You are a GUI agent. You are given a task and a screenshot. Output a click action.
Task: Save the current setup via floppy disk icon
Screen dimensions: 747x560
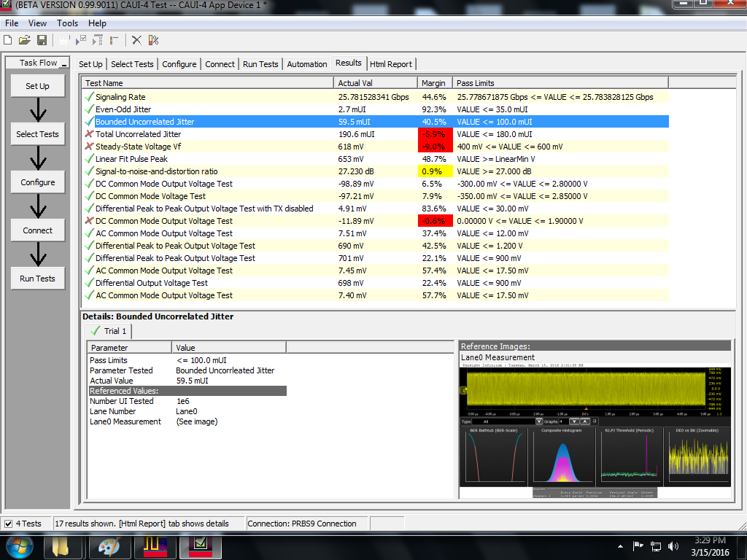[42, 40]
